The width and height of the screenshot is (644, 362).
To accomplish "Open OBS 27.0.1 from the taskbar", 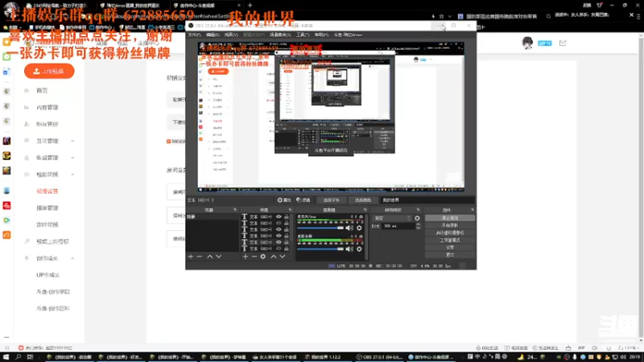I will [x=380, y=357].
